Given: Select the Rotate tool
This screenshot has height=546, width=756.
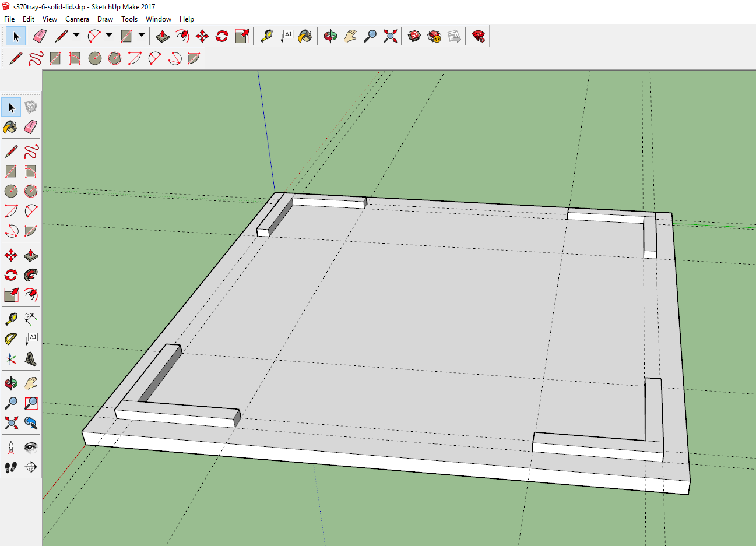Looking at the screenshot, I should pos(221,36).
